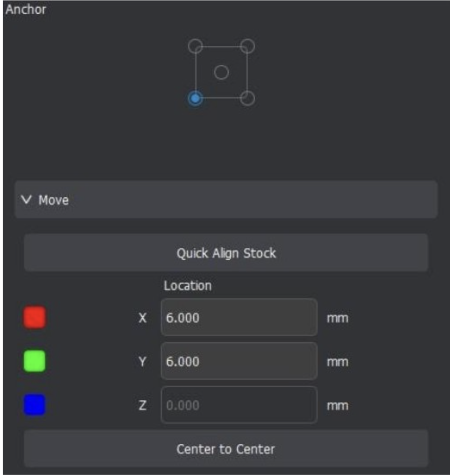Click the Center to Center button
Screen dimensions: 450x476
[x=226, y=449]
